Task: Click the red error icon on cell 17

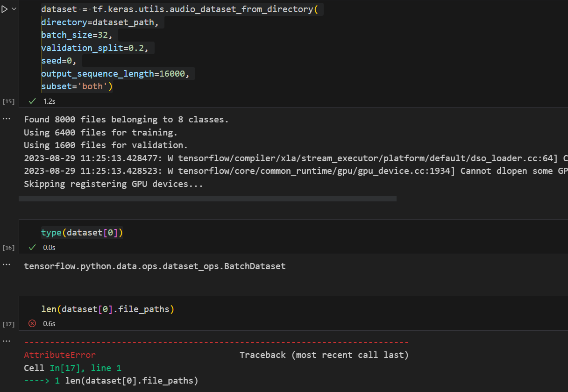Action: click(32, 323)
